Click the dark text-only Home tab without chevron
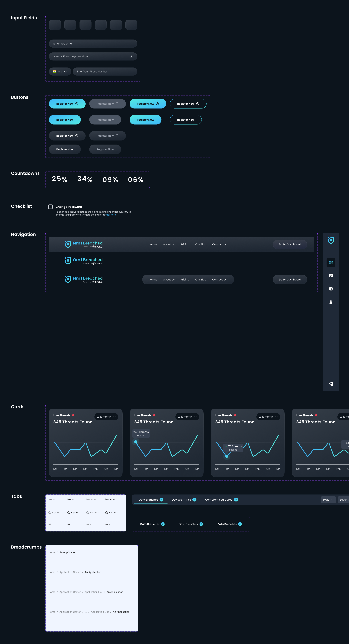This screenshot has height=644, width=349. click(x=71, y=499)
